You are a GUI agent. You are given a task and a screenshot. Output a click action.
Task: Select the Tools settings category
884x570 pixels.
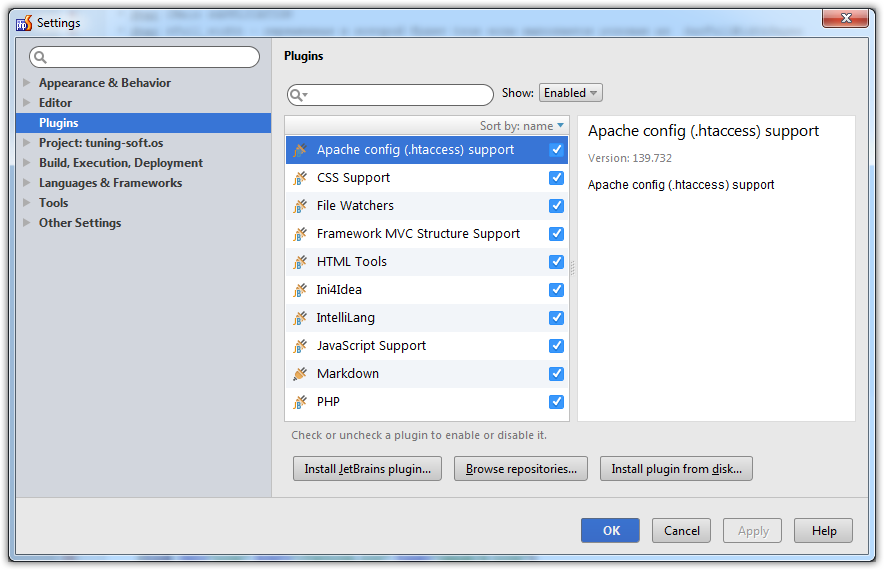(x=54, y=203)
